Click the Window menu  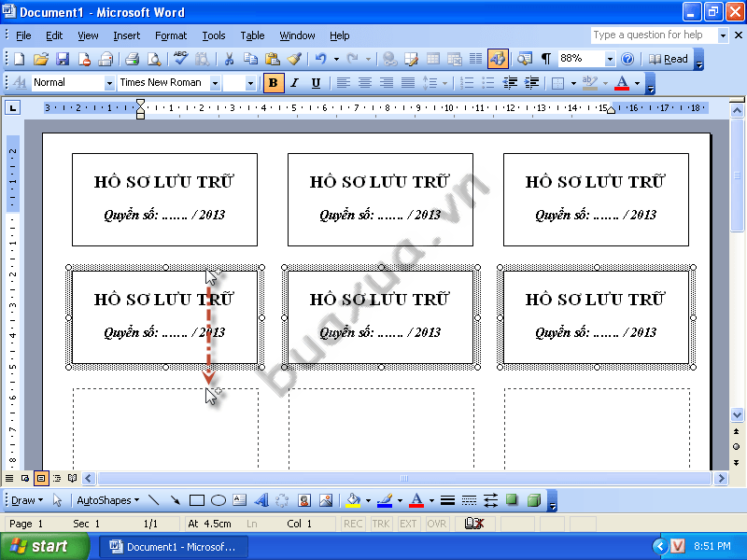[x=297, y=35]
